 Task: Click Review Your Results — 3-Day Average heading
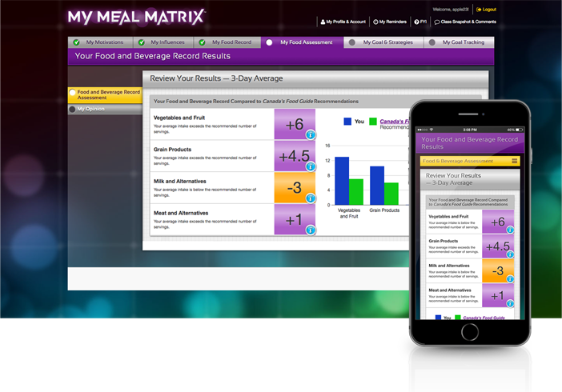click(x=216, y=78)
